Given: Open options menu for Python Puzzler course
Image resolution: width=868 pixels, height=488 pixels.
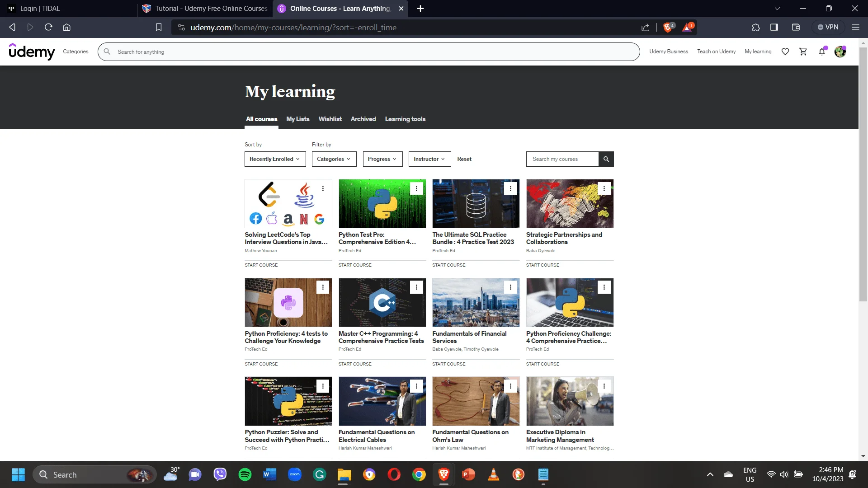Looking at the screenshot, I should 323,386.
